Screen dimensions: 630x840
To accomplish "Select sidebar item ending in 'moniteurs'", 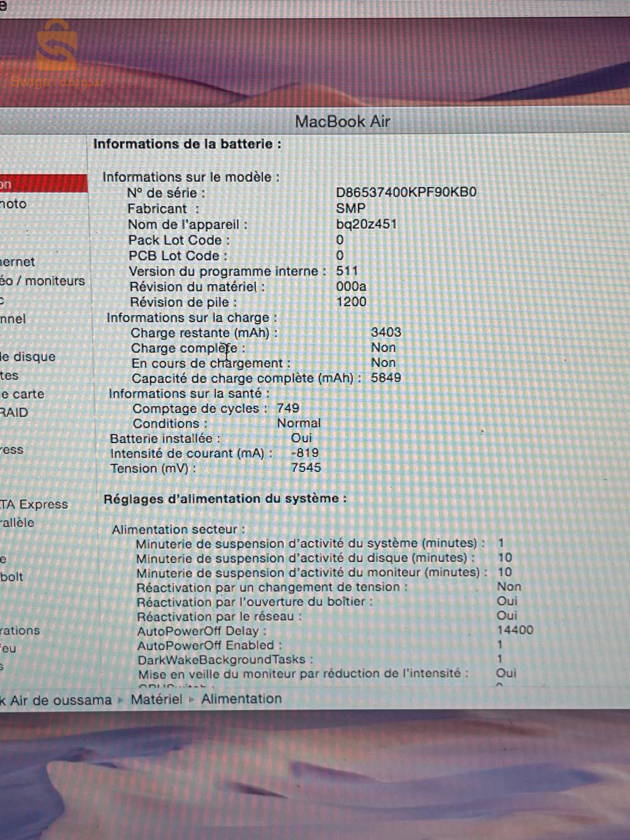I will coord(42,281).
